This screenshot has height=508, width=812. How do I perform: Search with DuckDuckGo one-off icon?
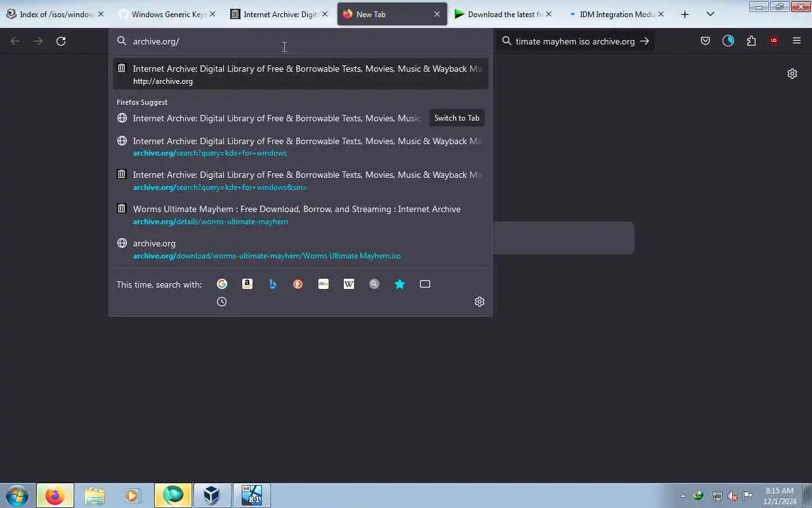[x=298, y=284]
